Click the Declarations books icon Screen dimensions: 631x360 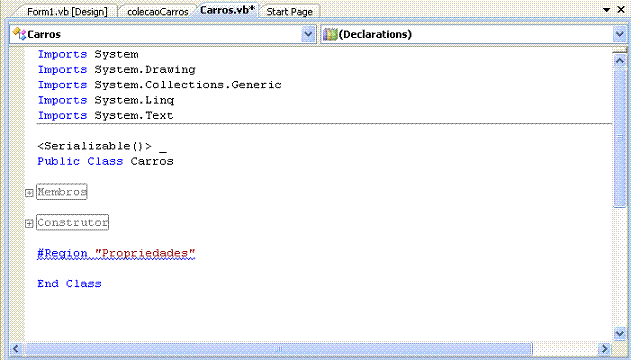point(330,35)
